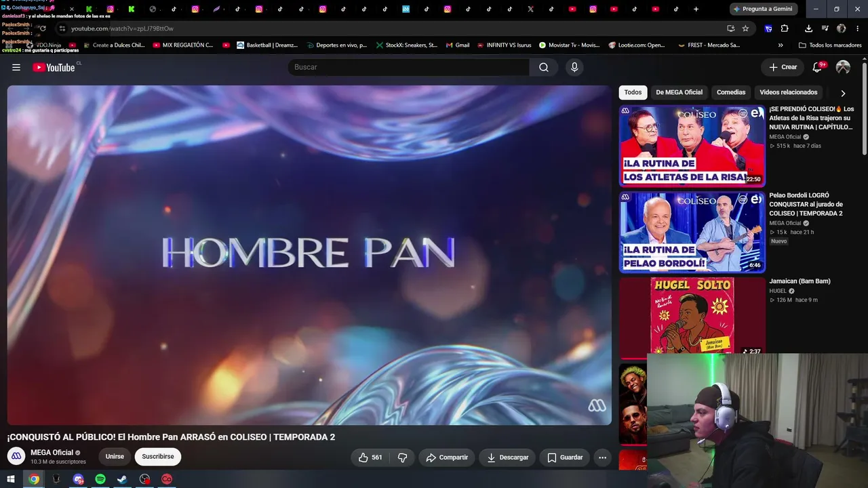Click the Crear button
868x488 pixels.
click(783, 67)
